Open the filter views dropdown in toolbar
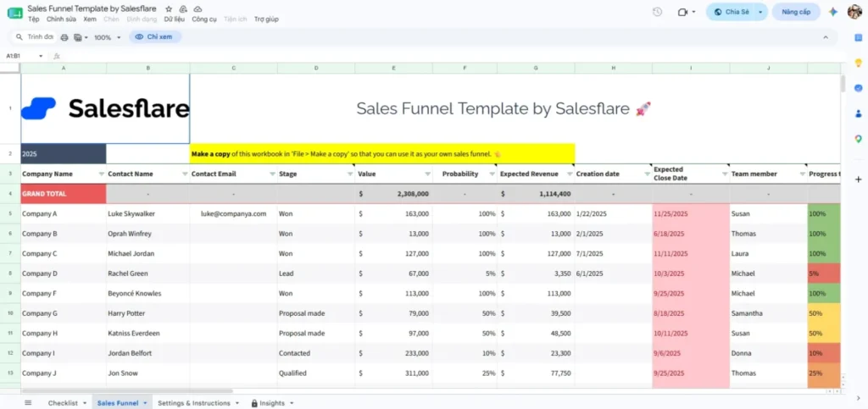 pos(81,37)
